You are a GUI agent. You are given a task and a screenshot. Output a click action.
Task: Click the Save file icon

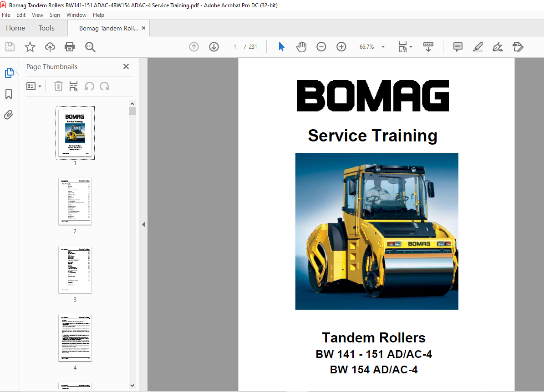click(x=10, y=47)
